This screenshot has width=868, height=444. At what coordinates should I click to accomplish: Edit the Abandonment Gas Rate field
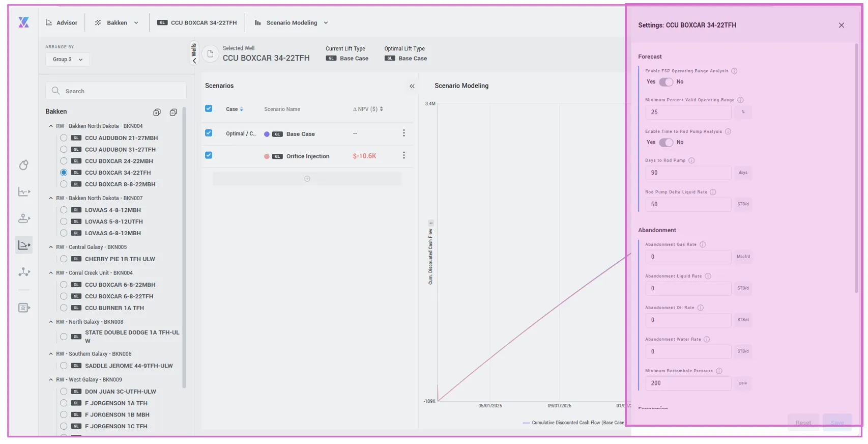pos(688,257)
